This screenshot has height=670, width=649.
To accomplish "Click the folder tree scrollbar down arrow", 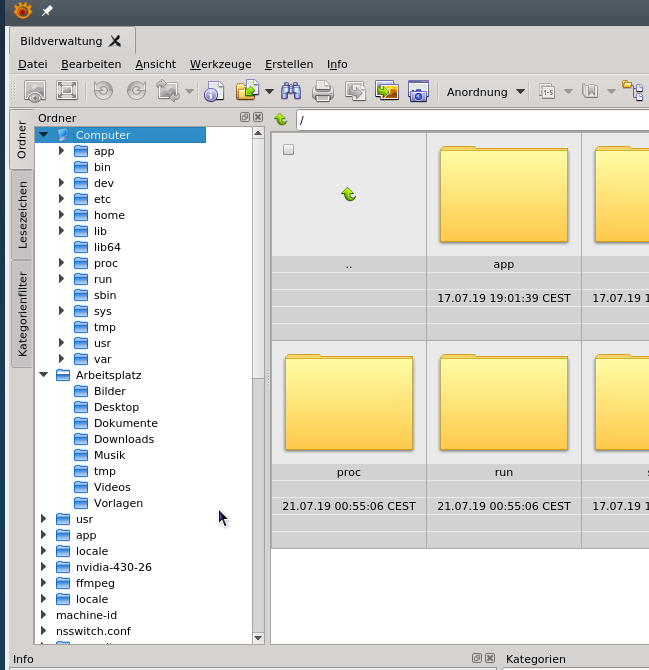I will click(x=258, y=638).
